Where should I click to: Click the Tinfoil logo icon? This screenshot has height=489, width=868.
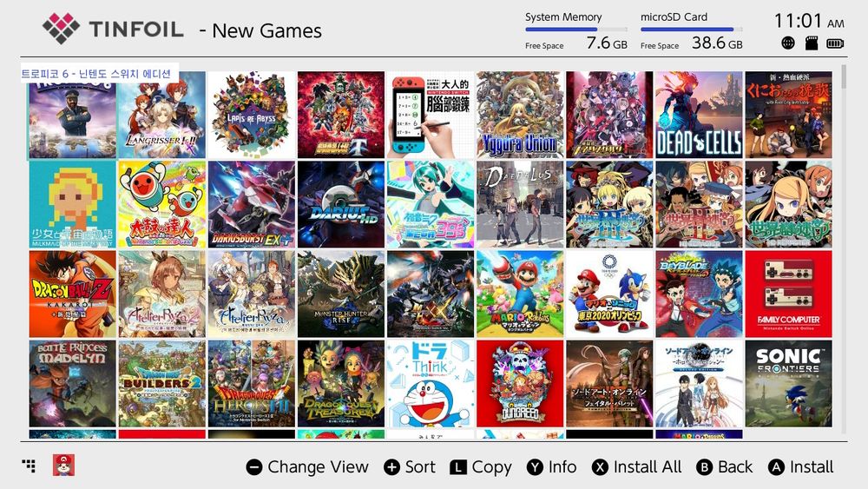pos(61,29)
